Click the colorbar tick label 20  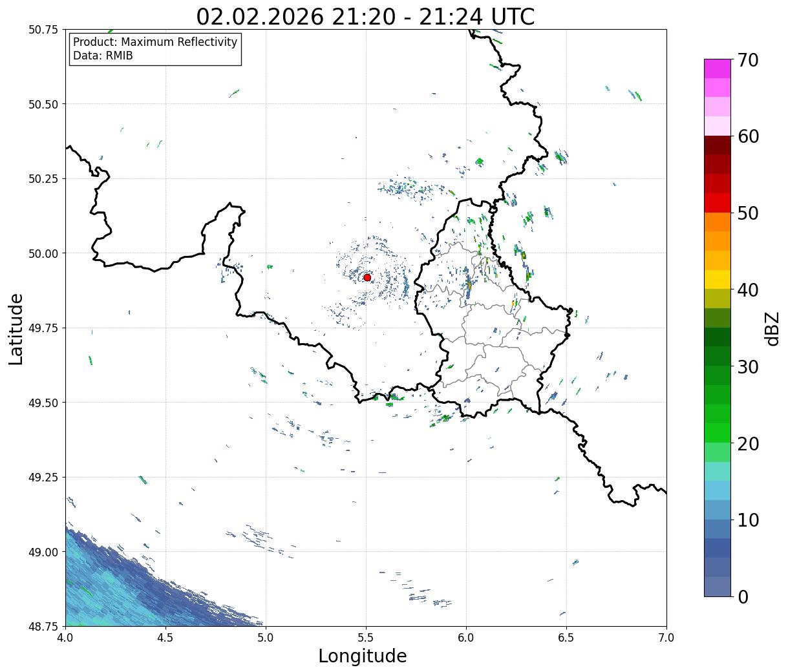point(748,444)
